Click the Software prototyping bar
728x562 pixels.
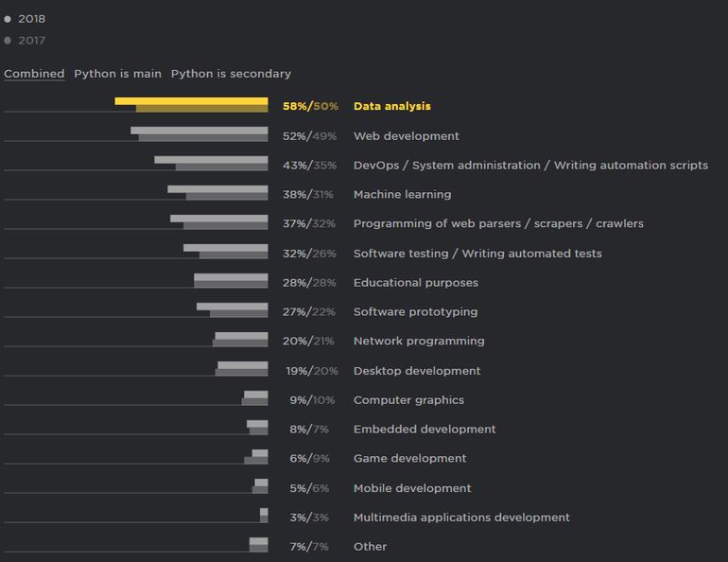(233, 308)
